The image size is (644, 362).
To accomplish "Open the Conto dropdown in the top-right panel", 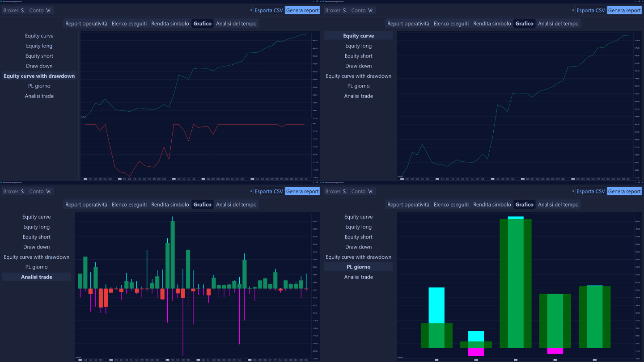I will click(x=362, y=10).
